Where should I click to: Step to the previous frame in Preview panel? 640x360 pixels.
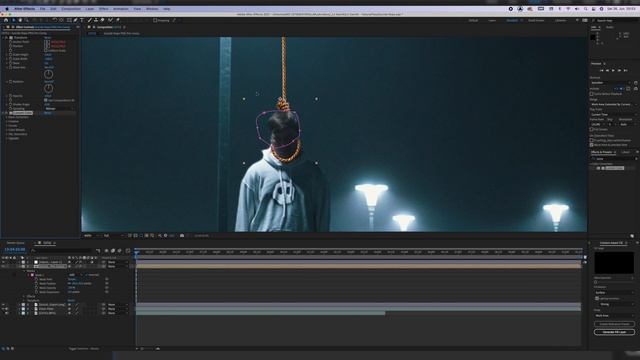tap(607, 71)
